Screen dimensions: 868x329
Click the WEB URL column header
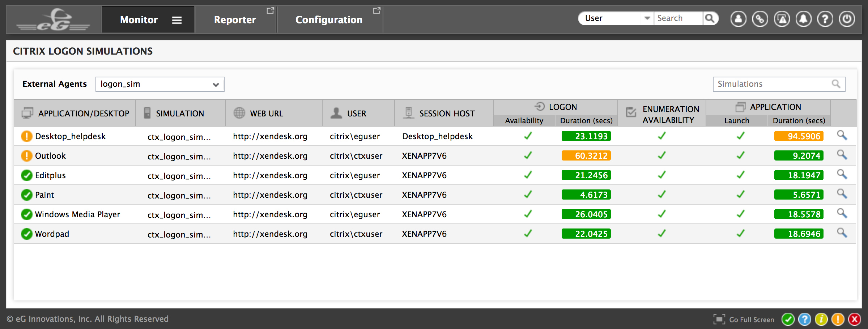point(274,114)
